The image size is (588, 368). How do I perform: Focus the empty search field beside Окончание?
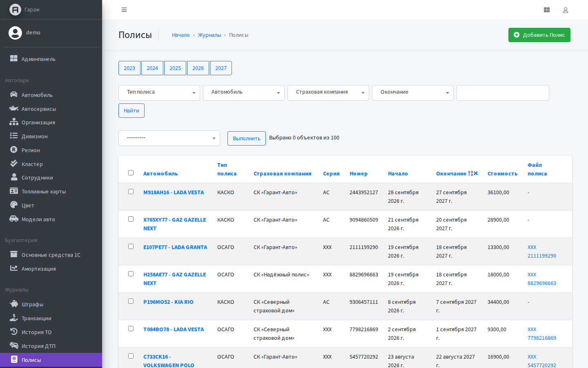tap(503, 93)
